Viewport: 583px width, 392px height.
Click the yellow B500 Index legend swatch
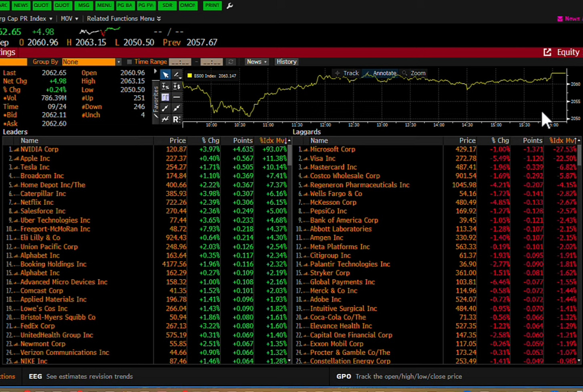(190, 76)
